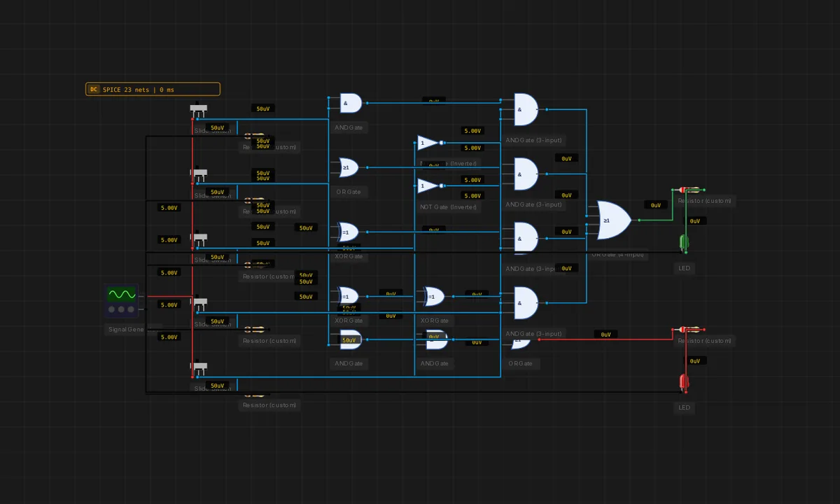Click 'XOR Gate' label under middle-column XOR gate

[434, 321]
